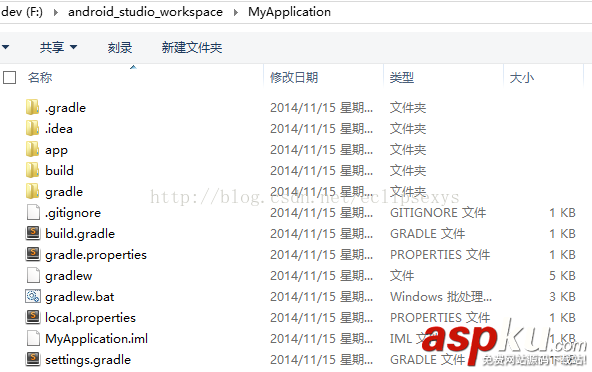Open the 共享 dropdown menu
592x372 pixels.
pos(58,48)
